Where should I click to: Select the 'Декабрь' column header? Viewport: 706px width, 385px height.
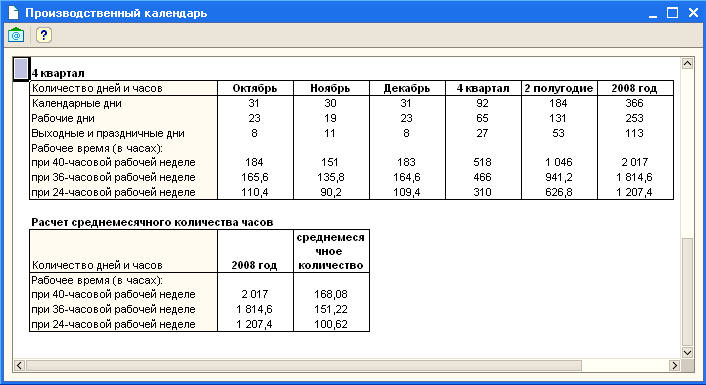pos(407,88)
